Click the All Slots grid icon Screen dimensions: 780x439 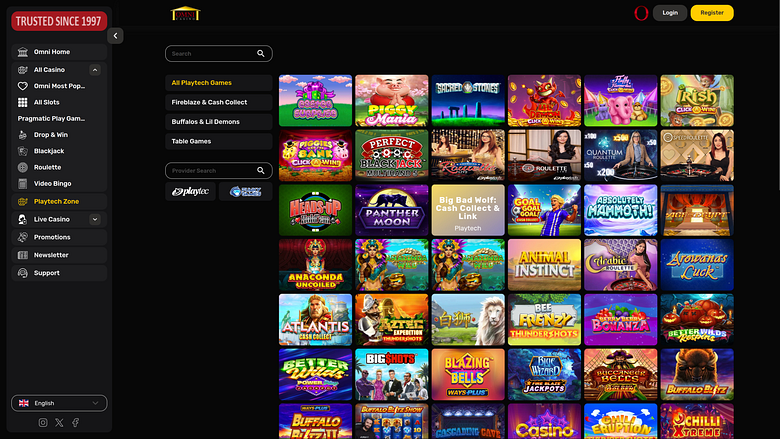pos(22,102)
